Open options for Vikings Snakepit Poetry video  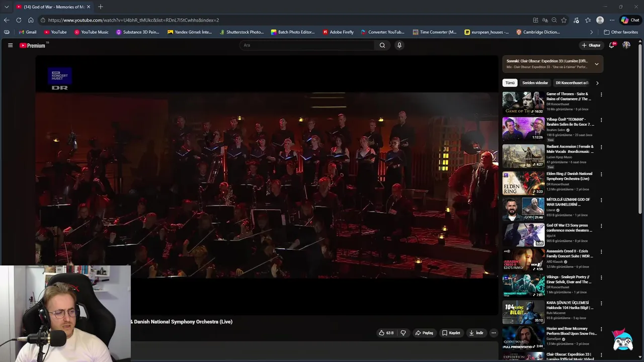pos(601,278)
